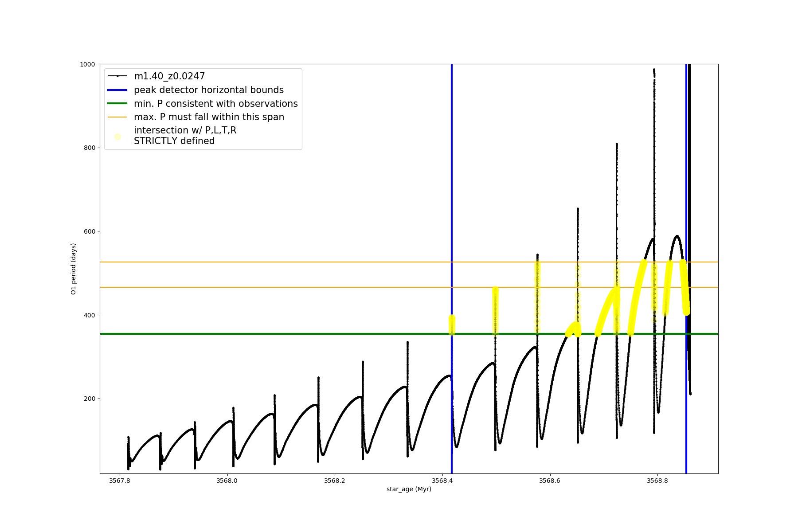Click the 1000 y-axis tick label
Image resolution: width=798 pixels, height=532 pixels.
87,64
